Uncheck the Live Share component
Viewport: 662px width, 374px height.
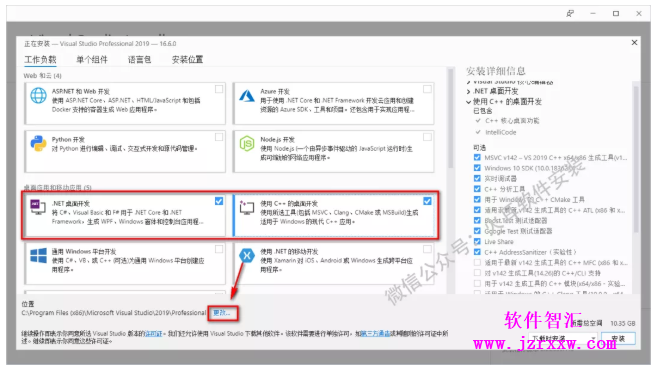(477, 241)
